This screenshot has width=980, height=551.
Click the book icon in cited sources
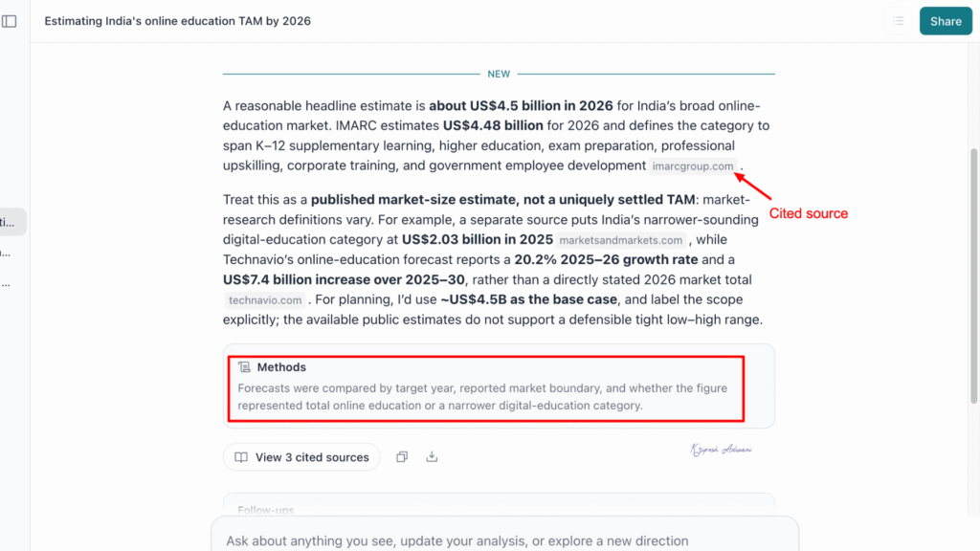point(240,457)
